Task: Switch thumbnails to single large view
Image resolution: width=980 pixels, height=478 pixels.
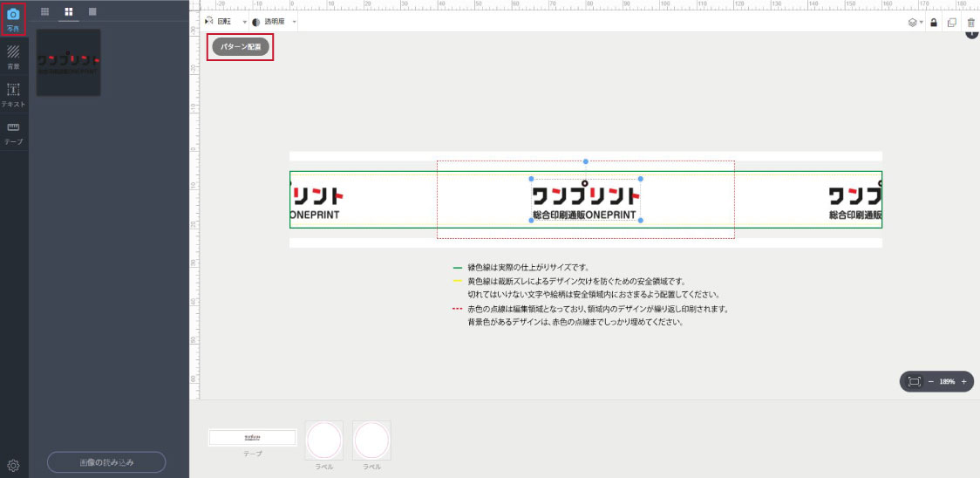Action: pyautogui.click(x=92, y=11)
